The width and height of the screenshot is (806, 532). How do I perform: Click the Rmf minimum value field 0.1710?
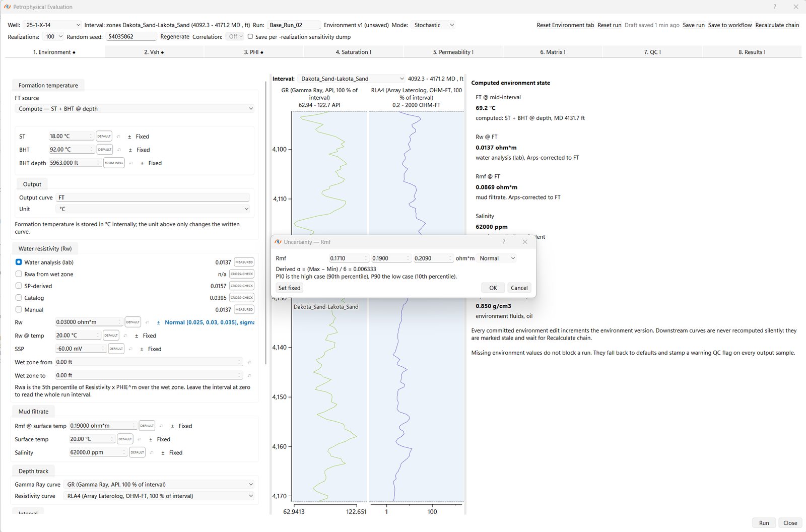tap(349, 258)
